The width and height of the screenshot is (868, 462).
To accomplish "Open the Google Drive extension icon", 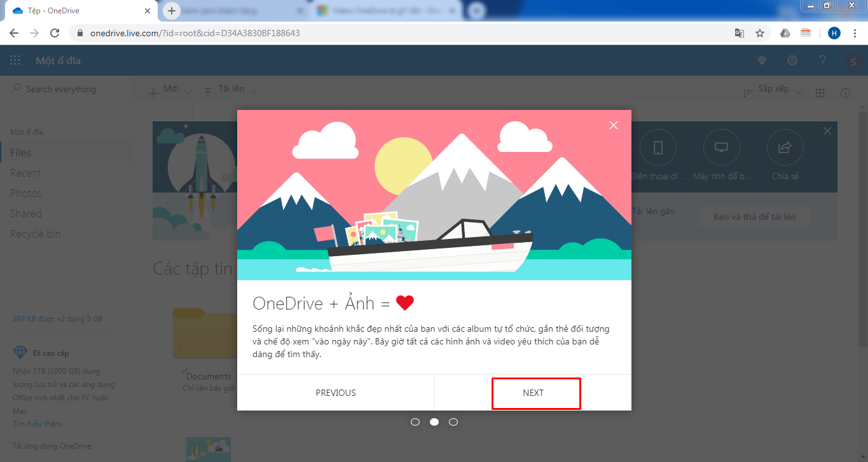I will click(785, 33).
